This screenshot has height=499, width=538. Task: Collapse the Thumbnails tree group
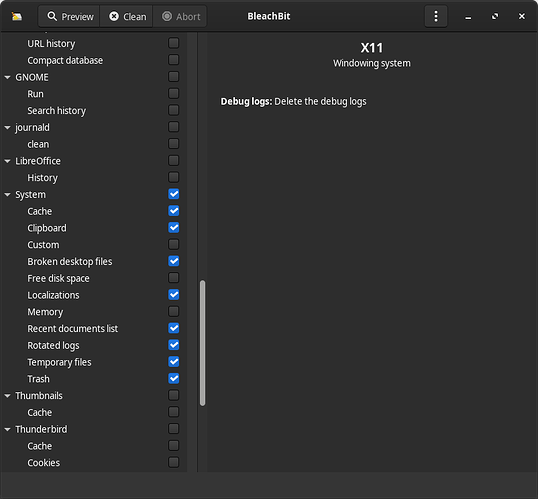pyautogui.click(x=8, y=396)
